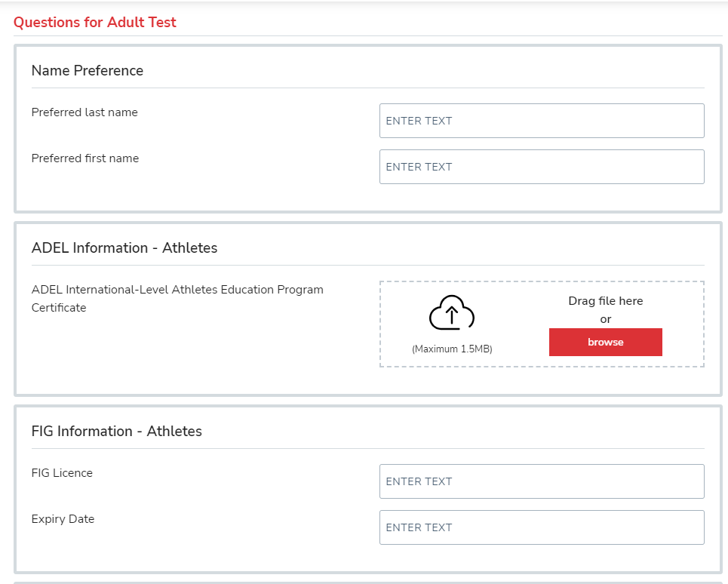Click the "Expiry Date" label text
Viewport: 728px width, 584px height.
[63, 519]
